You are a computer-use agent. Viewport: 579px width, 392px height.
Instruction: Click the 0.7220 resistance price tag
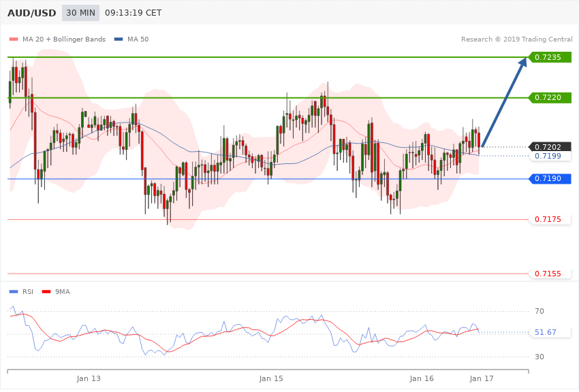coord(550,97)
